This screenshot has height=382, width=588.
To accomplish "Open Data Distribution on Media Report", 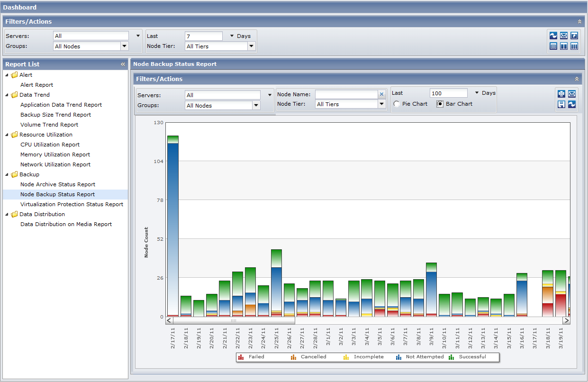I will (66, 224).
